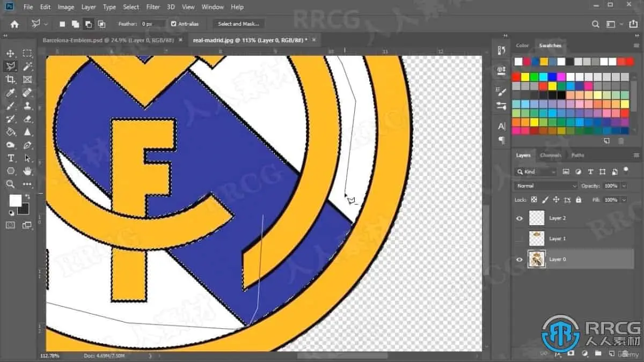Select the Brush tool

(x=10, y=106)
